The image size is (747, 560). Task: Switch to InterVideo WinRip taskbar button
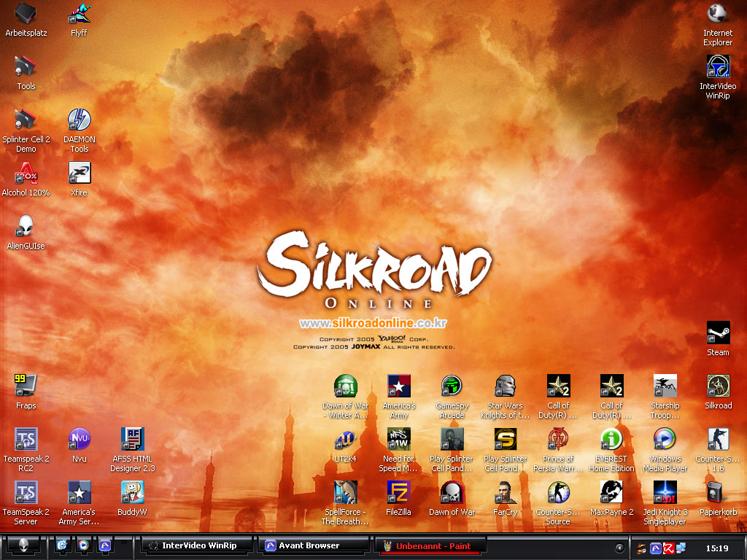(198, 545)
